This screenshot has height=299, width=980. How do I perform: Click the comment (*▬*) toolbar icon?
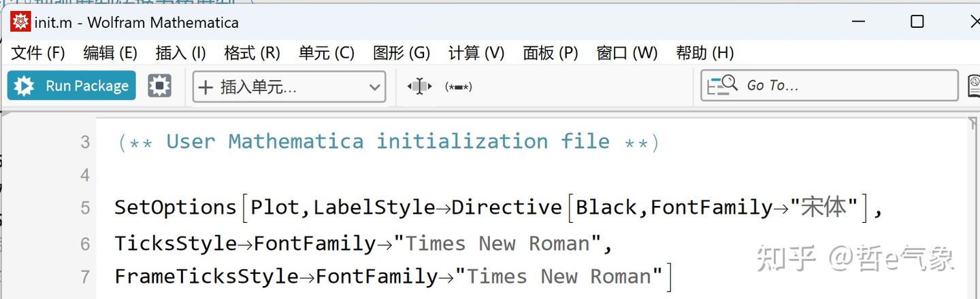pyautogui.click(x=458, y=87)
